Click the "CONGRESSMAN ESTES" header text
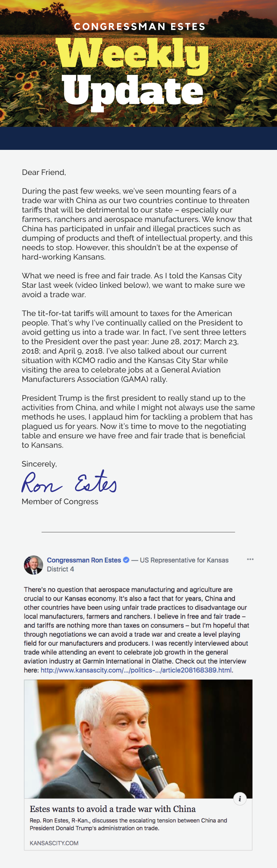 coord(140,26)
